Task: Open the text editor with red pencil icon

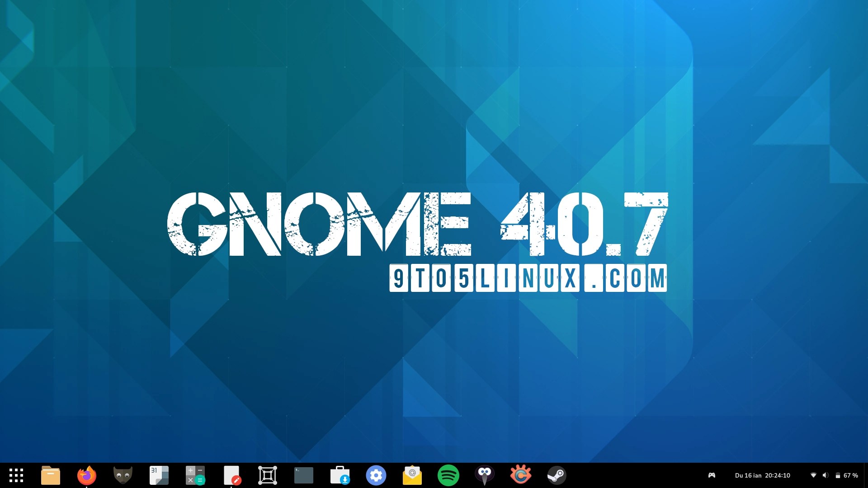Action: (231, 475)
